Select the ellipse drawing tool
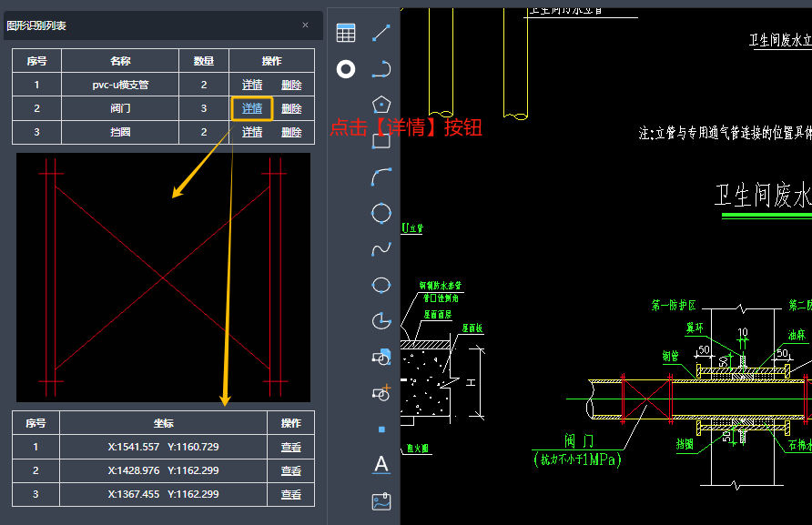This screenshot has width=812, height=525. (x=381, y=285)
